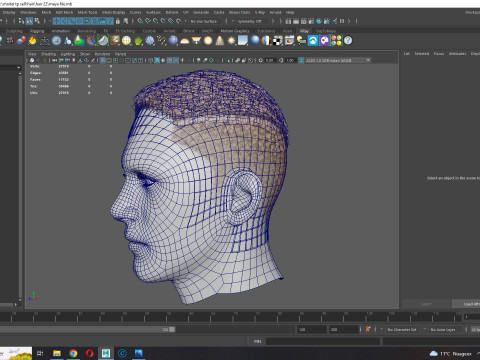Click the light bulb shelf icon
Viewport: 480px width, 360px height.
click(x=301, y=41)
